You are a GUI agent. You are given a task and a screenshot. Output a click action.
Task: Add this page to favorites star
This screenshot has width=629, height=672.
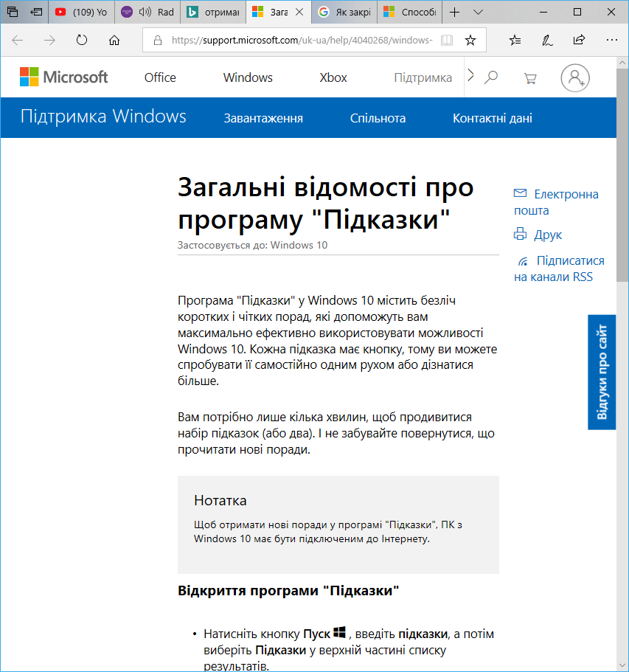click(470, 41)
